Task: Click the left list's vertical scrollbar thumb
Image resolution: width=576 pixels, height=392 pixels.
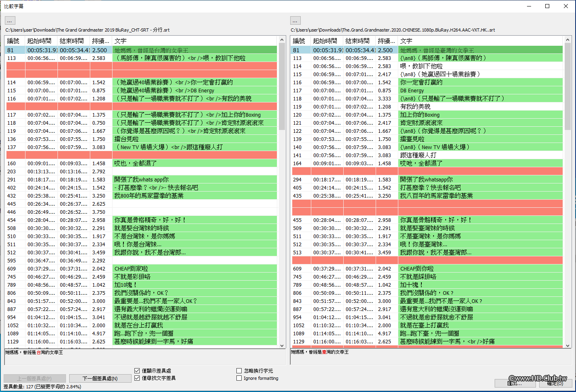Action: [x=282, y=87]
